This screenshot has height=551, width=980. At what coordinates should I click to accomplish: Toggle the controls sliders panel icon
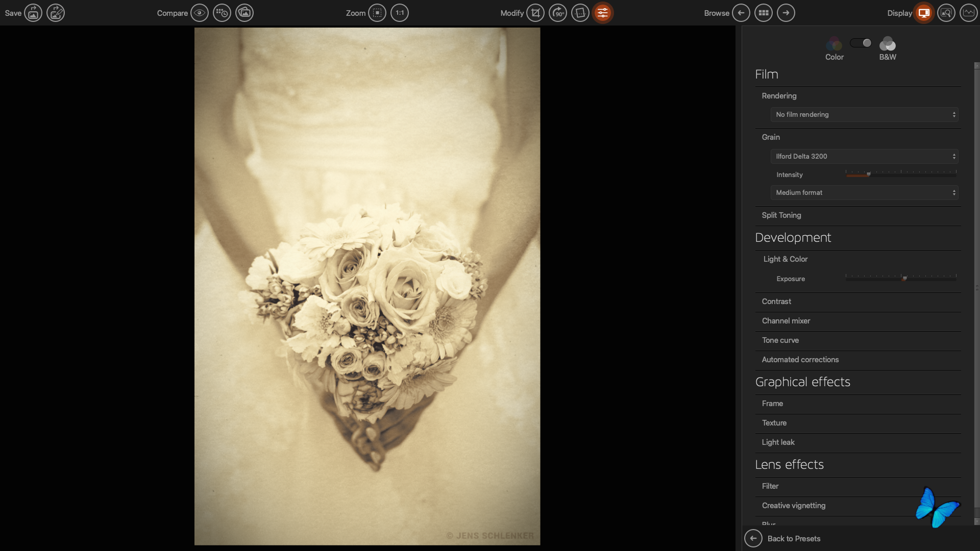tap(603, 13)
